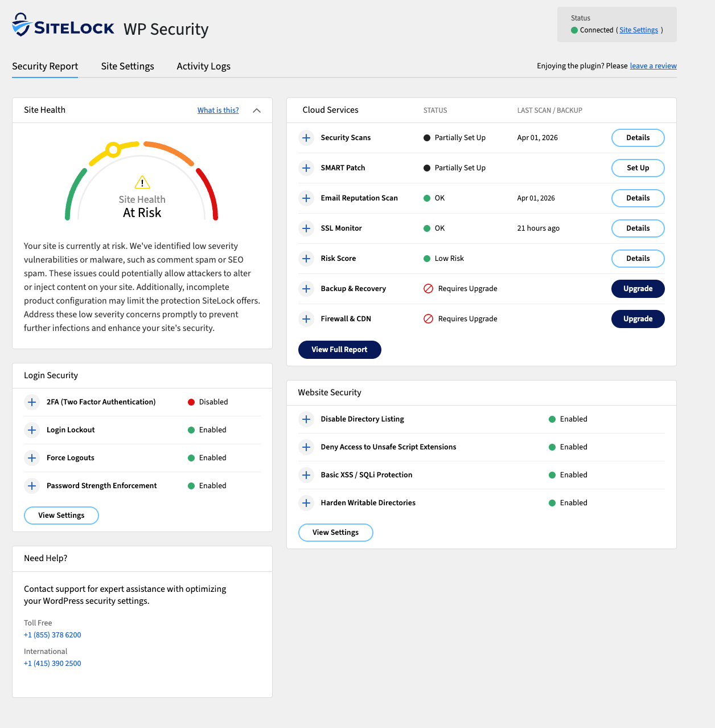
Task: Switch to the Activity Logs tab
Action: point(203,66)
